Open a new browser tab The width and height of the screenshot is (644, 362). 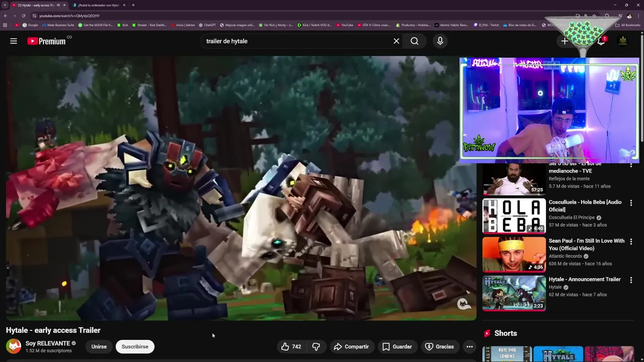133,5
